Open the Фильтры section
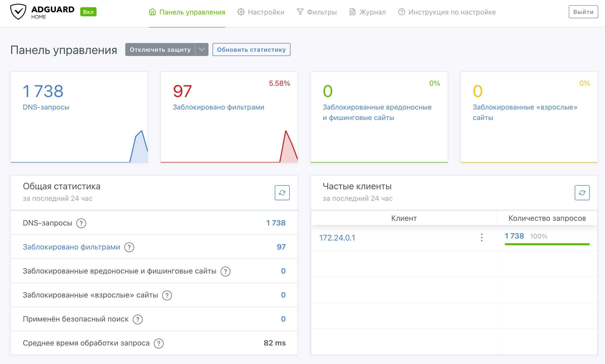The image size is (605, 364). tap(322, 12)
